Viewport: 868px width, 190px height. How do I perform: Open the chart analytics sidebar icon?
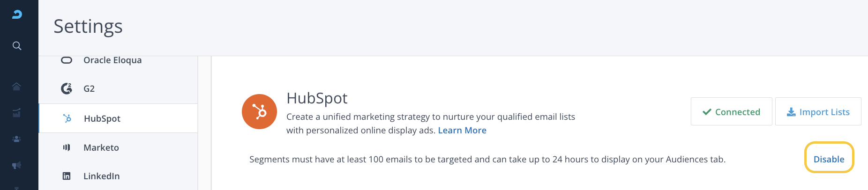click(x=17, y=113)
